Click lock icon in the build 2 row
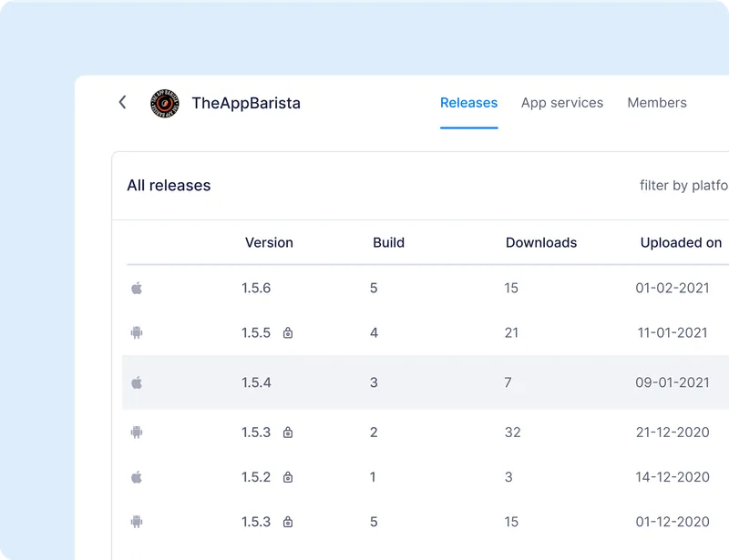 pos(288,433)
